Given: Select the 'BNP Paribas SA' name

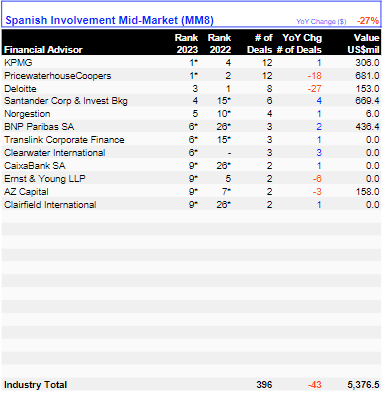Looking at the screenshot, I should tap(39, 127).
